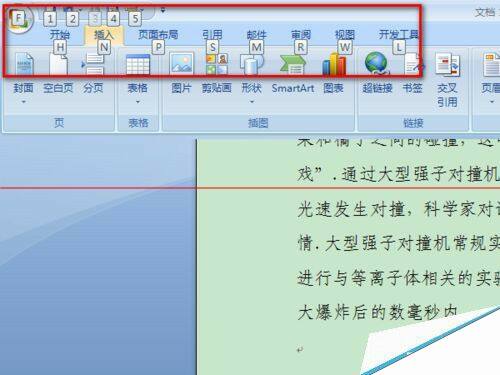Image resolution: width=500 pixels, height=375 pixels.
Task: Click Quick Access item with keytip 4
Action: pyautogui.click(x=113, y=19)
